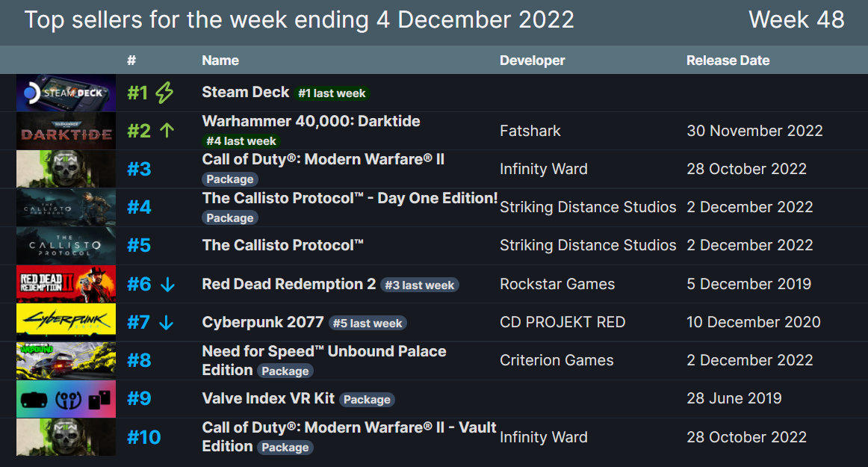Image resolution: width=868 pixels, height=467 pixels.
Task: Click Package tag under Modern Warfare II
Action: coord(230,179)
